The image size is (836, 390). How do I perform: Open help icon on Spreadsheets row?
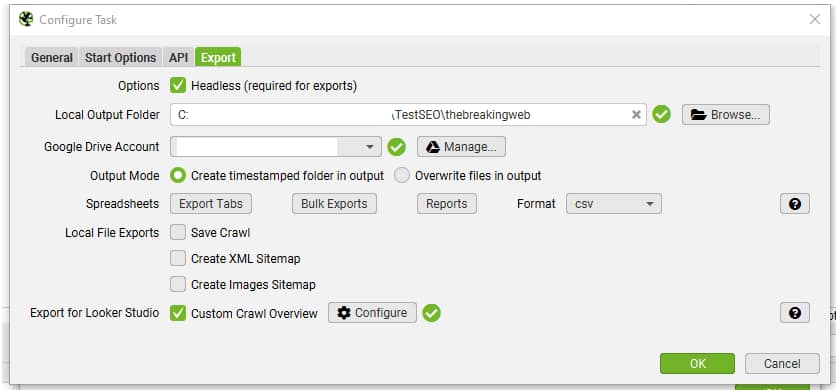point(795,204)
